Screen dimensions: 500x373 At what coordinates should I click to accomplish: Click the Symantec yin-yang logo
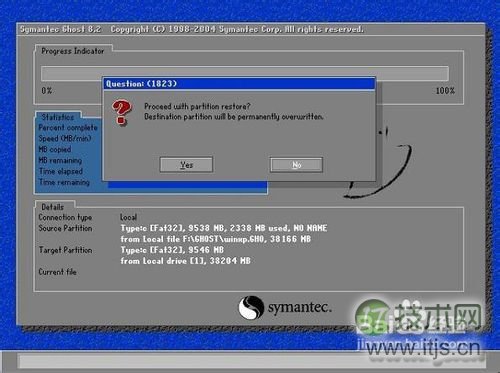(251, 307)
